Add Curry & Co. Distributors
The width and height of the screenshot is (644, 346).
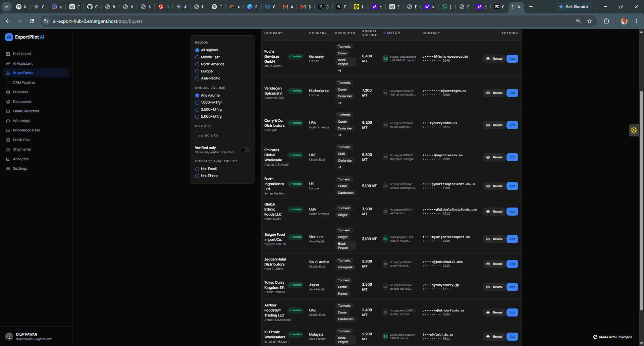pos(512,125)
